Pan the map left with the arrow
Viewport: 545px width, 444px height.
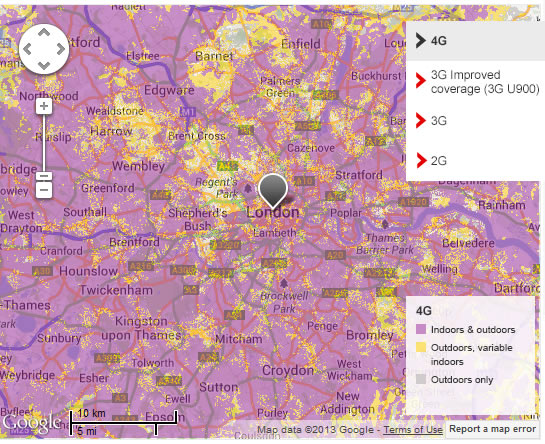pyautogui.click(x=27, y=49)
